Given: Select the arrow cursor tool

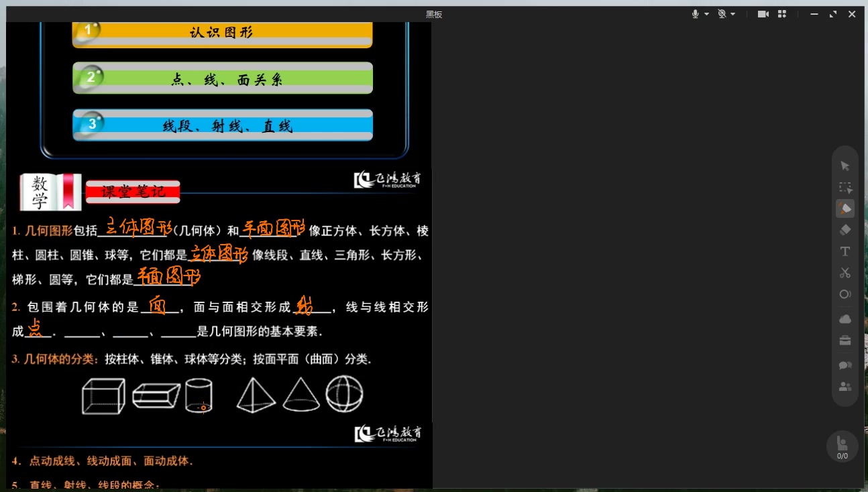Looking at the screenshot, I should click(x=845, y=166).
